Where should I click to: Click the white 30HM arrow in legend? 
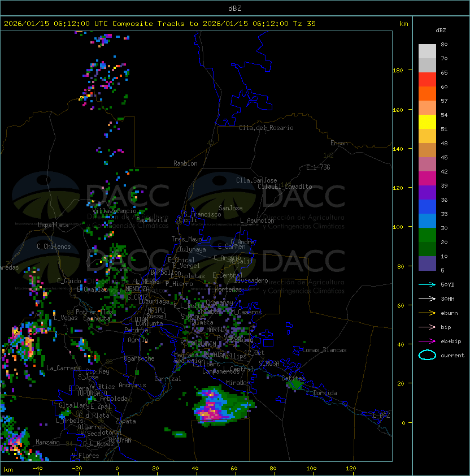click(x=427, y=298)
